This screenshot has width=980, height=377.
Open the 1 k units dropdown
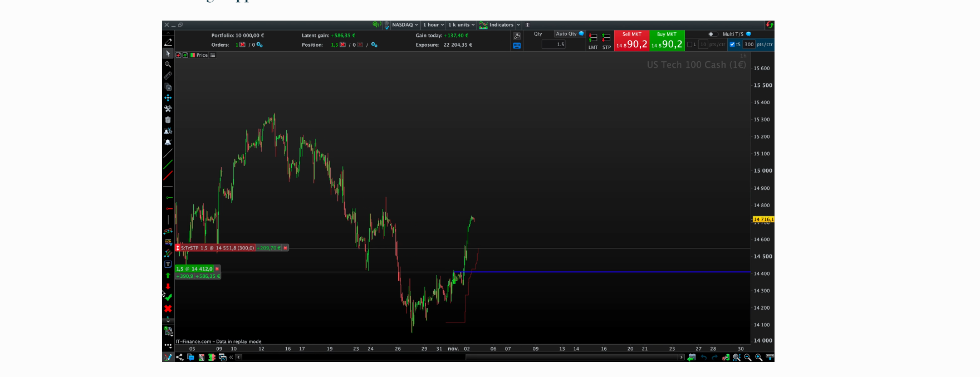[462, 25]
